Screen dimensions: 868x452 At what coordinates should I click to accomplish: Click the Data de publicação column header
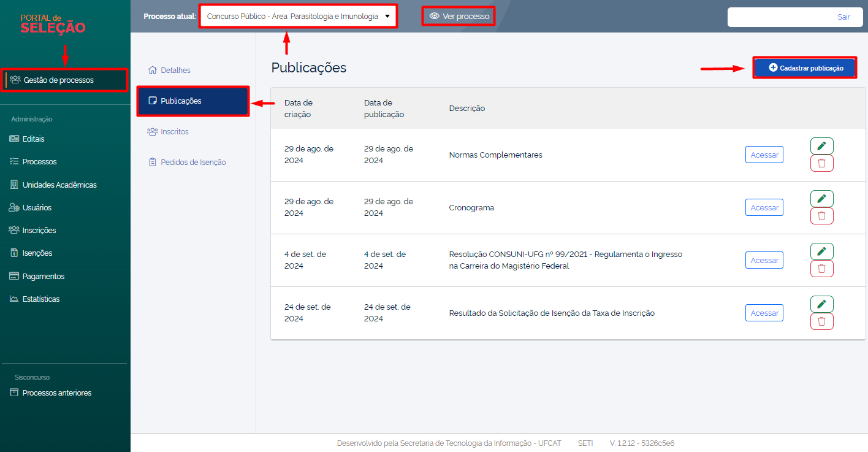[384, 109]
